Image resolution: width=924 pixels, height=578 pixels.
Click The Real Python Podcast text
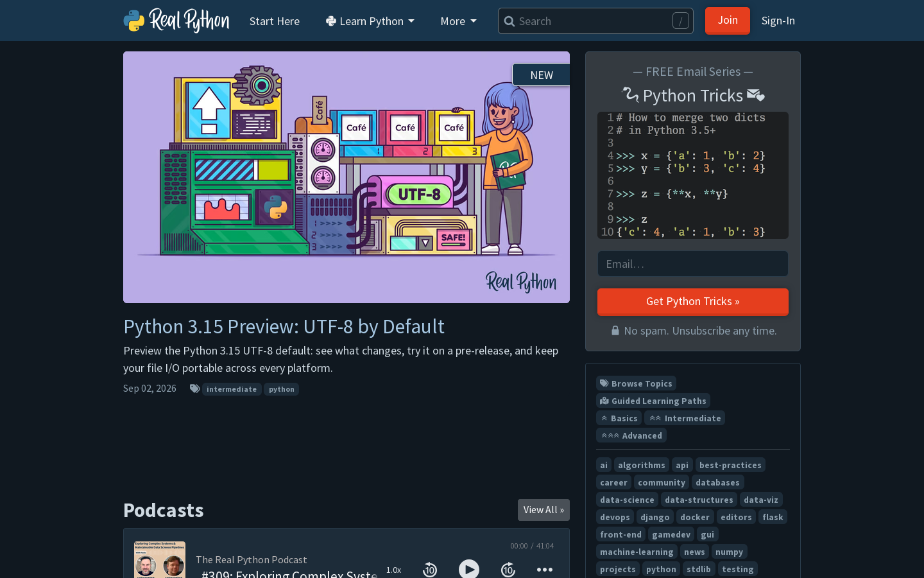[252, 560]
